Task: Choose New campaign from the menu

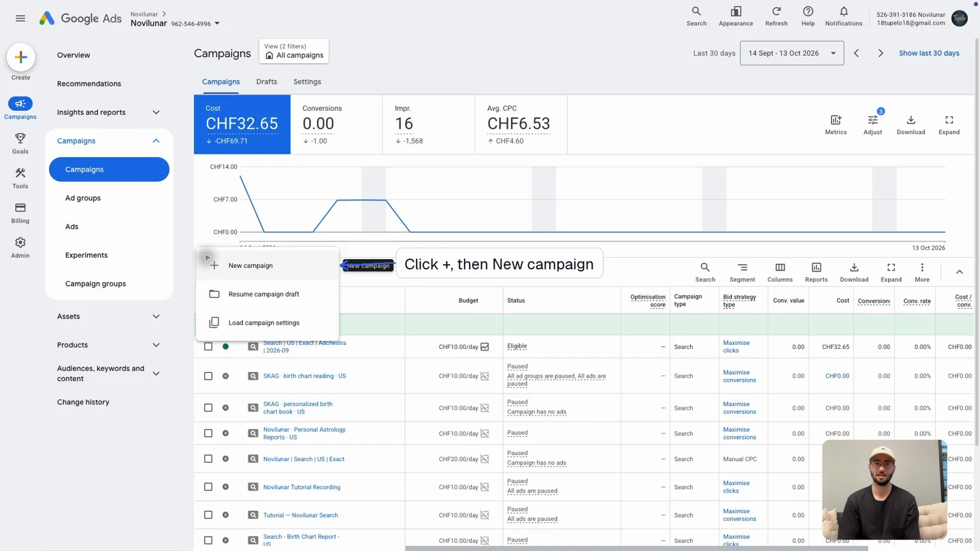Action: point(267,265)
